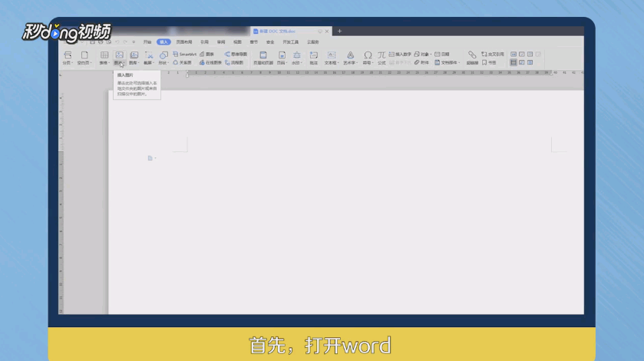Close the 新建 DOC 文档.doc tab
This screenshot has width=644, height=361.
point(327,31)
